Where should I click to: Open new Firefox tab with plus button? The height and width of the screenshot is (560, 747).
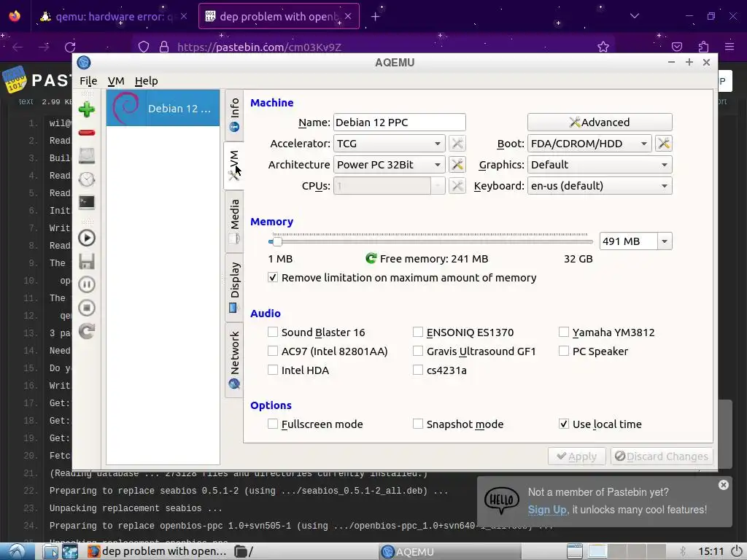(x=376, y=17)
